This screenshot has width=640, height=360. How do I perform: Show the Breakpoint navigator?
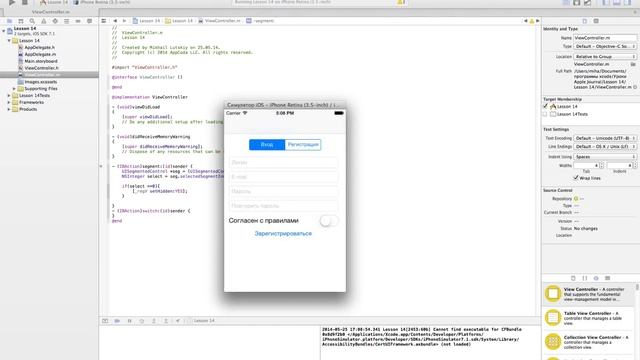tap(78, 21)
